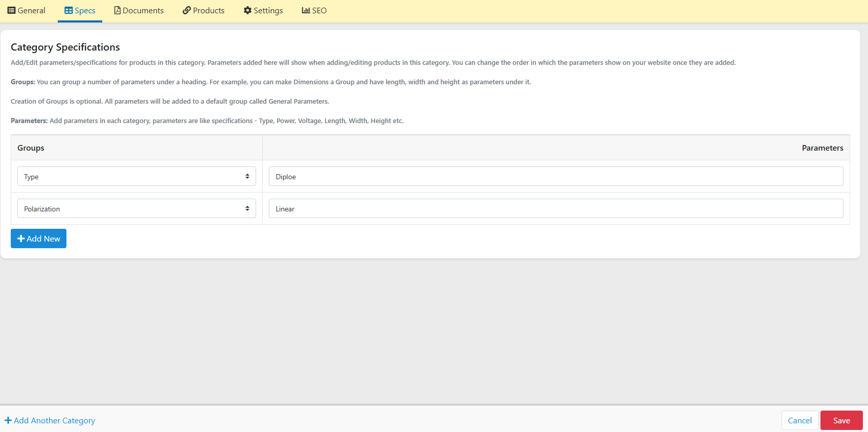Viewport: 868px width, 432px height.
Task: Click the General tab list icon
Action: 11,10
